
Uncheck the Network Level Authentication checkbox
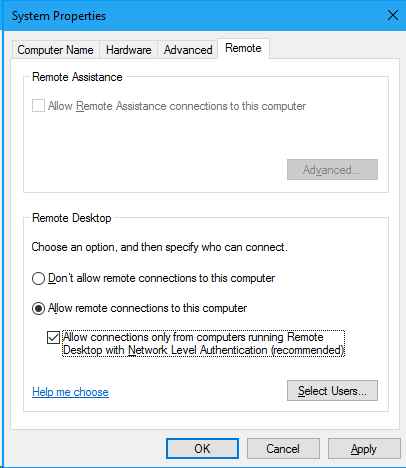click(x=53, y=337)
